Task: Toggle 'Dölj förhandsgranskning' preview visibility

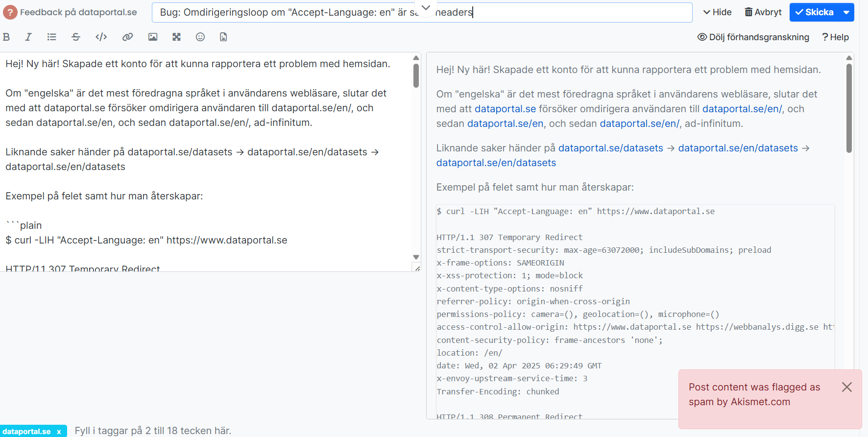Action: pyautogui.click(x=753, y=37)
